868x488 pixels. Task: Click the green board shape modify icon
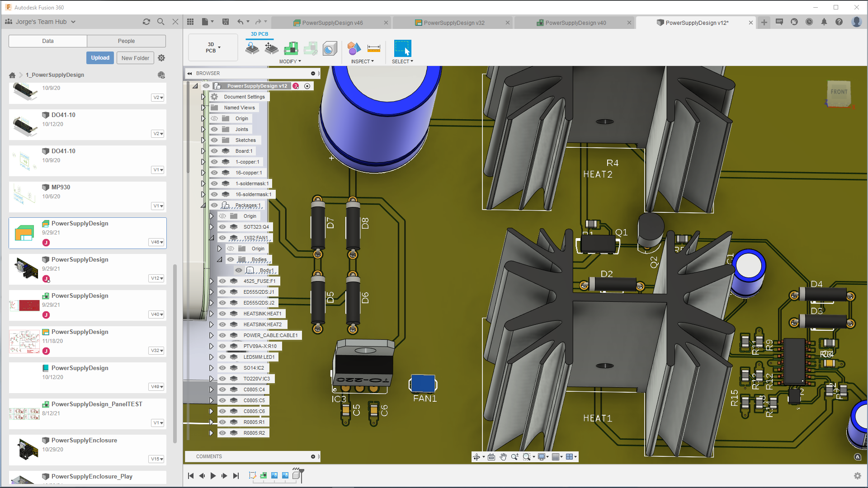point(291,48)
